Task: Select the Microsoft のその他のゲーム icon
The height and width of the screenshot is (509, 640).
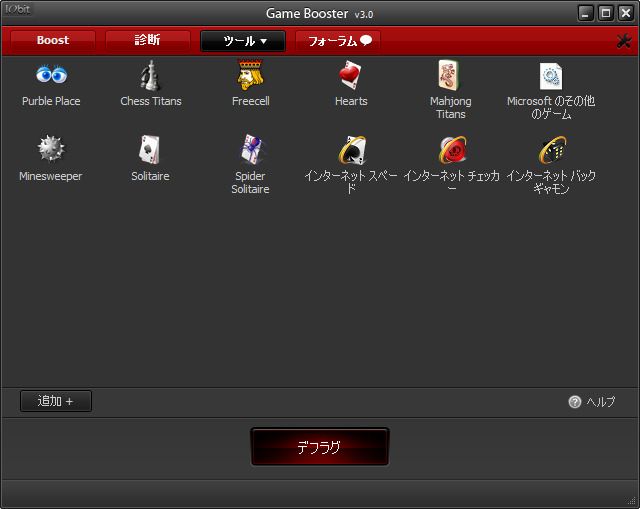Action: 551,76
